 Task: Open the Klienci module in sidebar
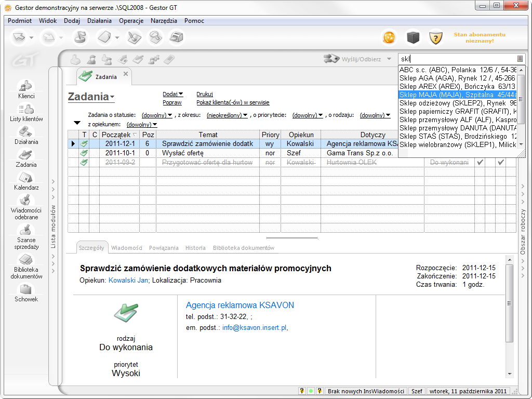[26, 88]
